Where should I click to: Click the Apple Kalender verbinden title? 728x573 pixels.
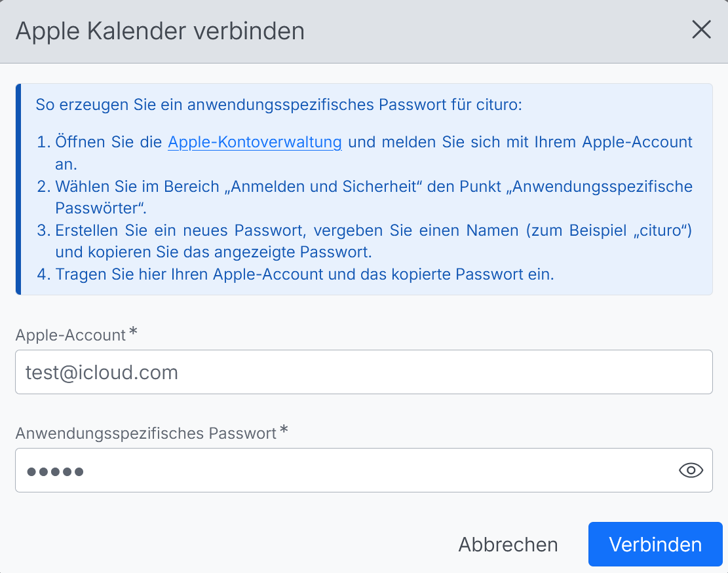160,31
